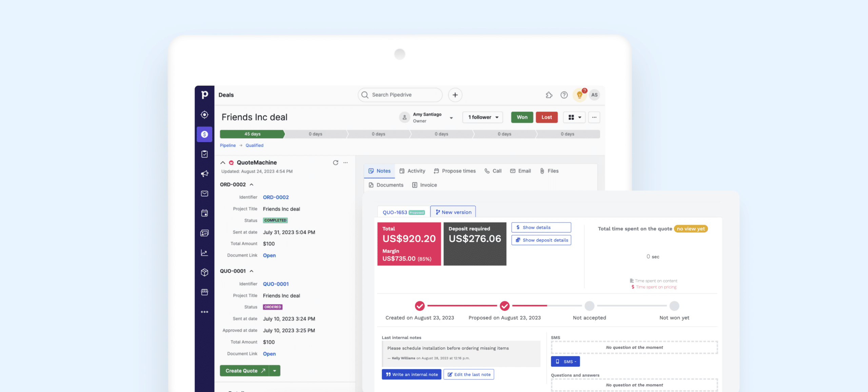Open the ORD-0002 identifier link

[x=276, y=197]
